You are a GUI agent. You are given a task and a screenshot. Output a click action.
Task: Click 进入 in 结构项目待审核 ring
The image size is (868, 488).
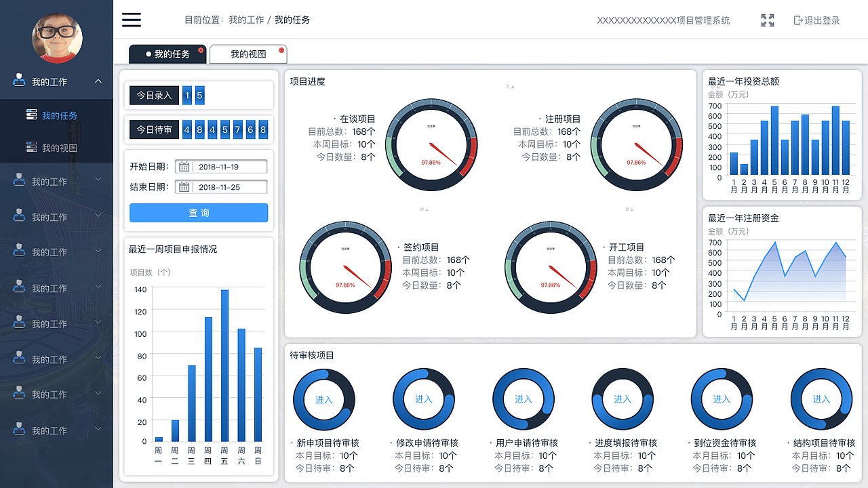click(x=821, y=399)
